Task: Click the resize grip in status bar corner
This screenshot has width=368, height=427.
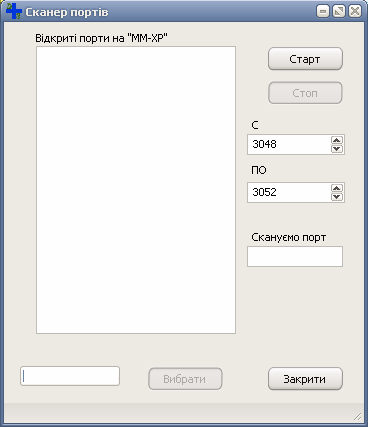Action: point(358,416)
